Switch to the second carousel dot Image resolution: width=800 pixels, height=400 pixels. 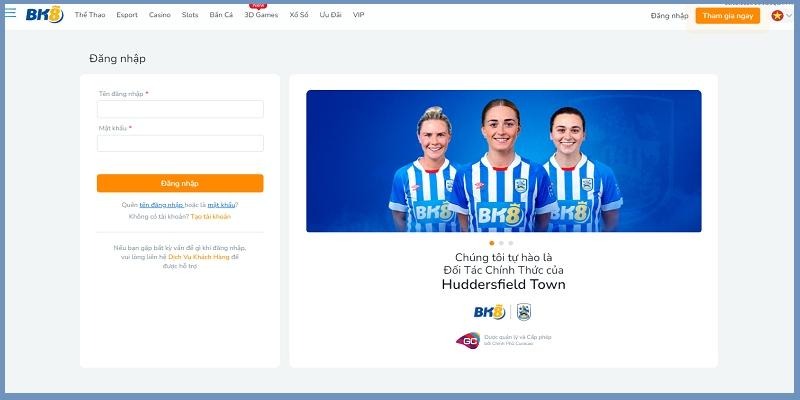501,243
